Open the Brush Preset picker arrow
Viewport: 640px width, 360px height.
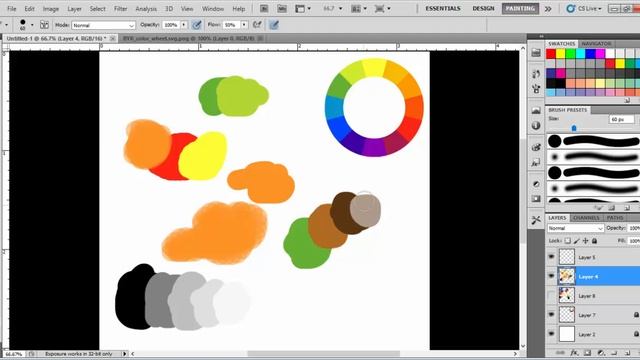point(32,25)
